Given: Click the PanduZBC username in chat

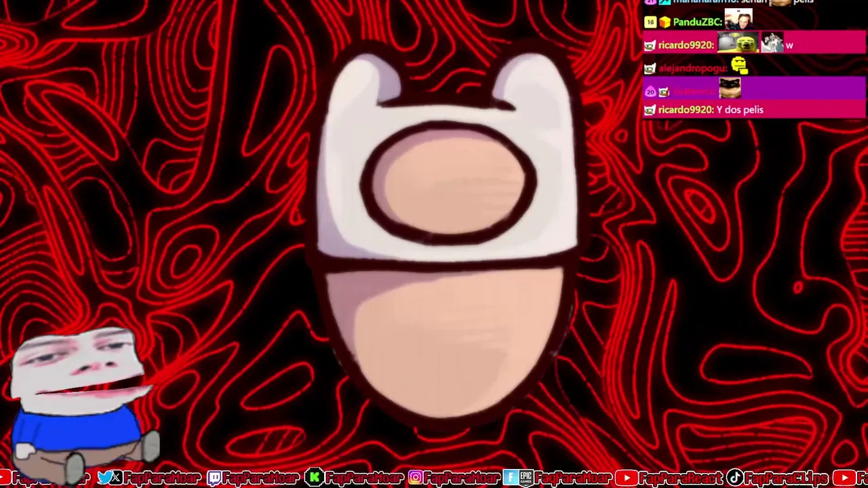Looking at the screenshot, I should coord(697,22).
